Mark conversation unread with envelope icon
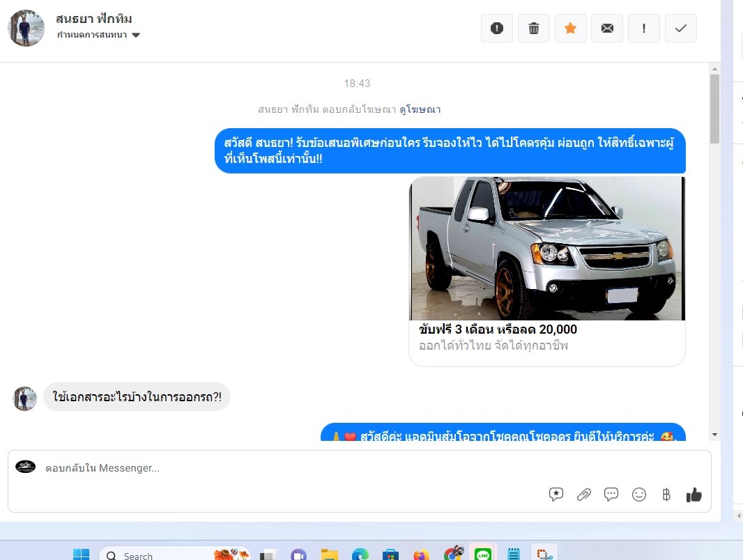Image resolution: width=743 pixels, height=560 pixels. 607,29
